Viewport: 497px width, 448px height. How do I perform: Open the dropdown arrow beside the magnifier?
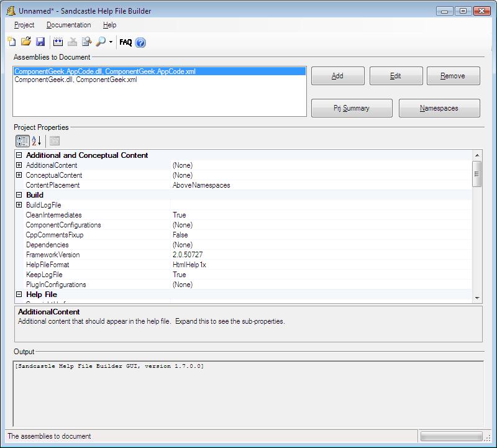(x=111, y=42)
